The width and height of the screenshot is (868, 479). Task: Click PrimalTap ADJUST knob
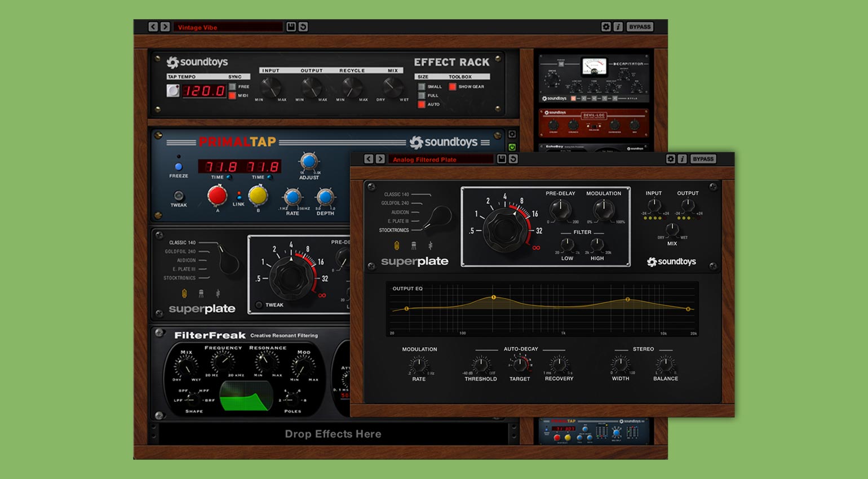click(x=309, y=162)
